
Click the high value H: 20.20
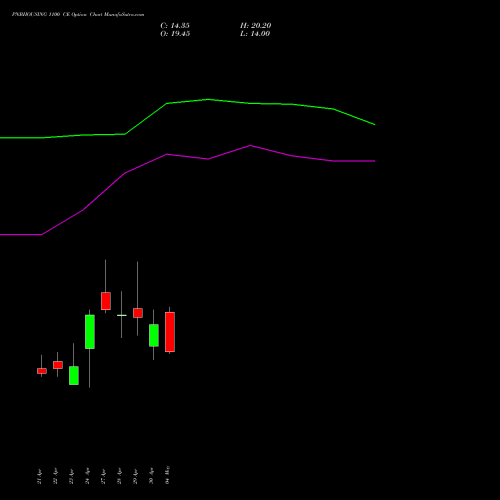[x=255, y=26]
